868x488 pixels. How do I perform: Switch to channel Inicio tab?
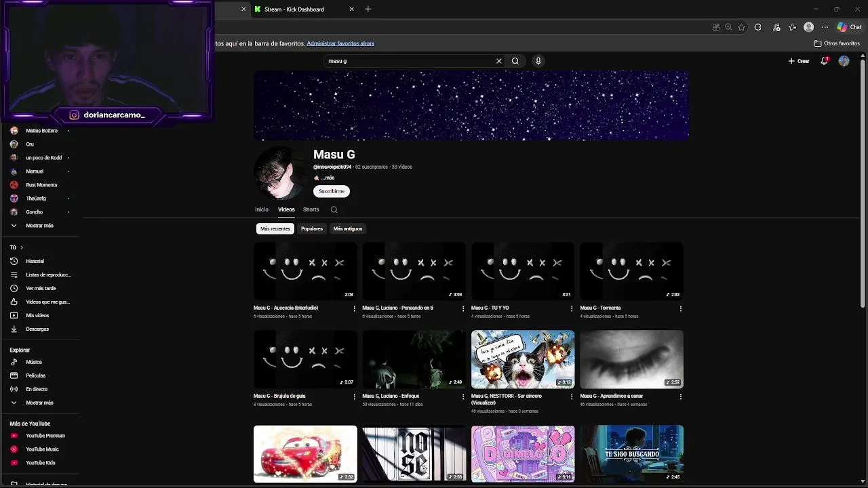(262, 209)
